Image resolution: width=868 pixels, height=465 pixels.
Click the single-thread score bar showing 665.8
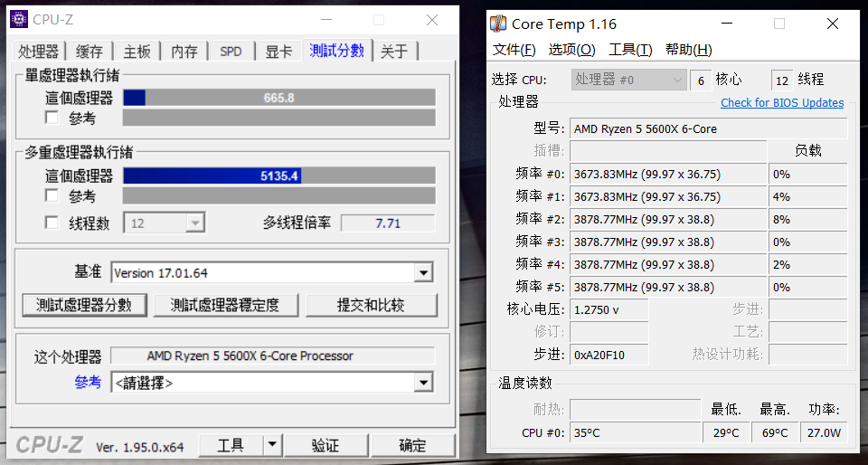pos(279,98)
